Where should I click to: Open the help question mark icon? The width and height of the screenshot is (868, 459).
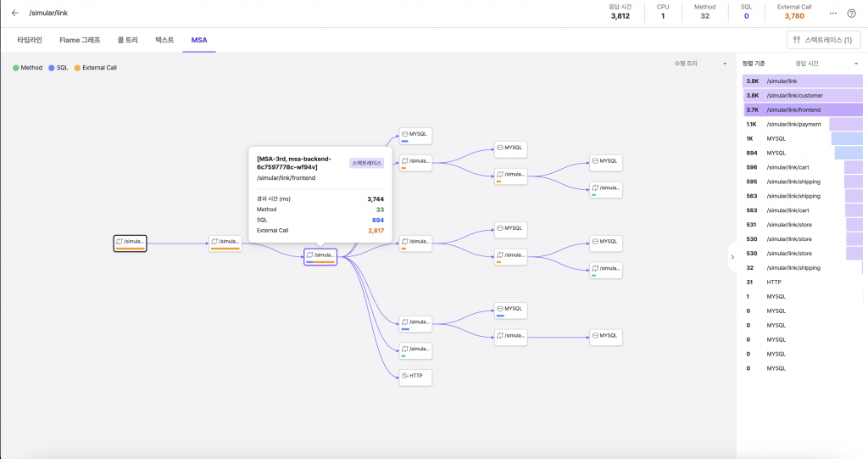tap(851, 13)
